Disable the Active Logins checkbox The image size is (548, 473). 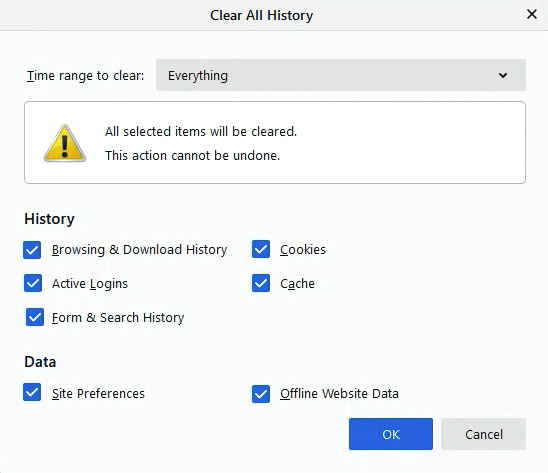(33, 283)
